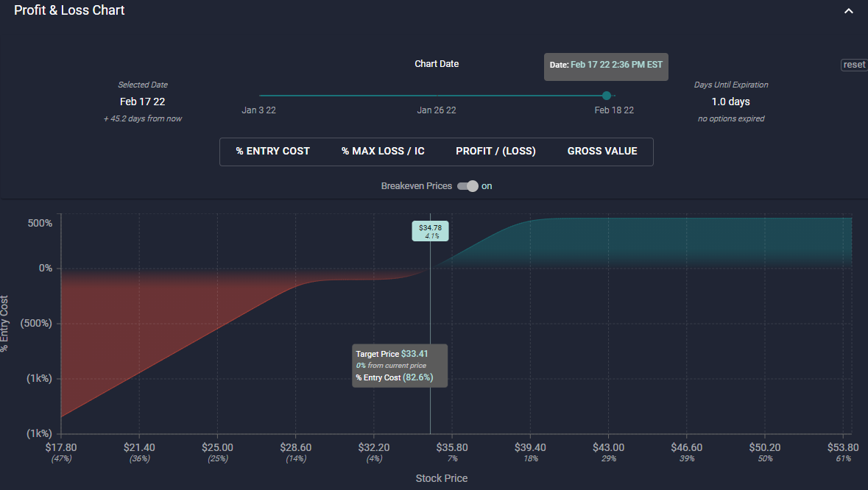The width and height of the screenshot is (868, 490).
Task: Click the $28.60 stock price axis label
Action: click(295, 447)
